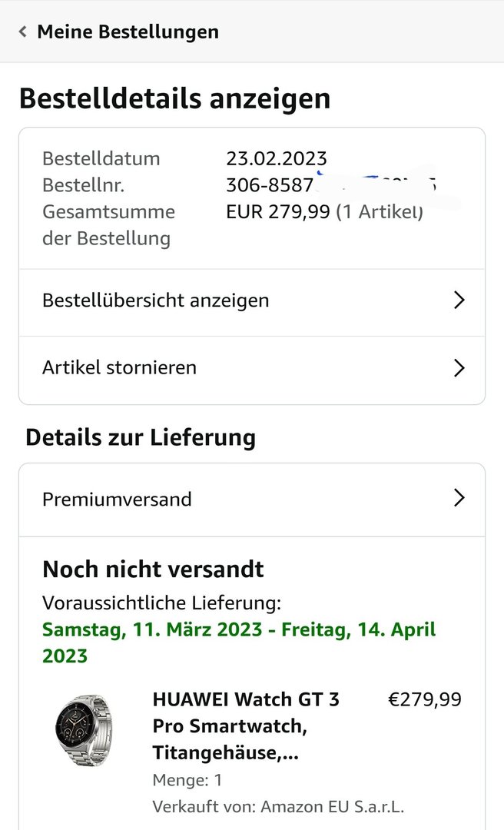This screenshot has width=504, height=830.
Task: Click the Menge: 1 quantity text
Action: pyautogui.click(x=187, y=780)
